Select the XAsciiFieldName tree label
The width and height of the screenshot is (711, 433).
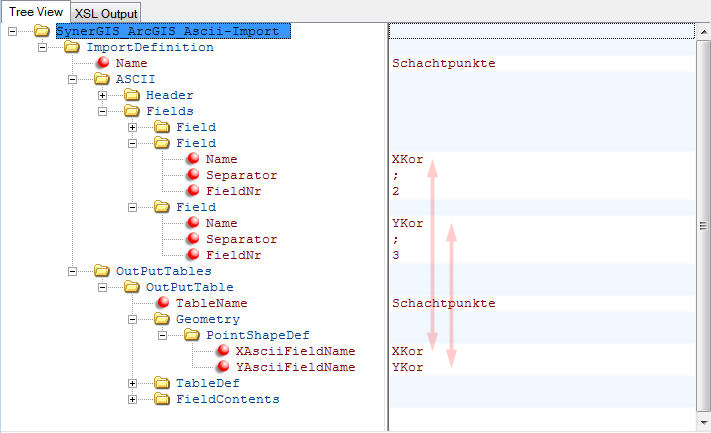[x=295, y=351]
